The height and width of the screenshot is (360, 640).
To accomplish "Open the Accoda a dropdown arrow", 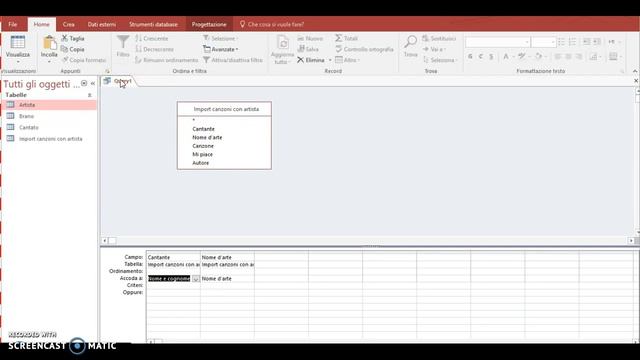I will tap(196, 279).
